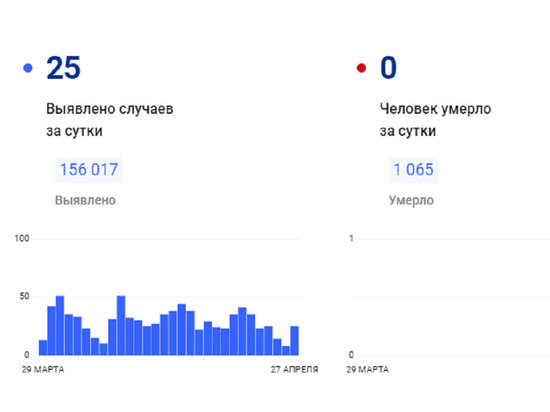This screenshot has width=550, height=412.
Task: Click the grey 'Умерло' caption
Action: pos(411,200)
